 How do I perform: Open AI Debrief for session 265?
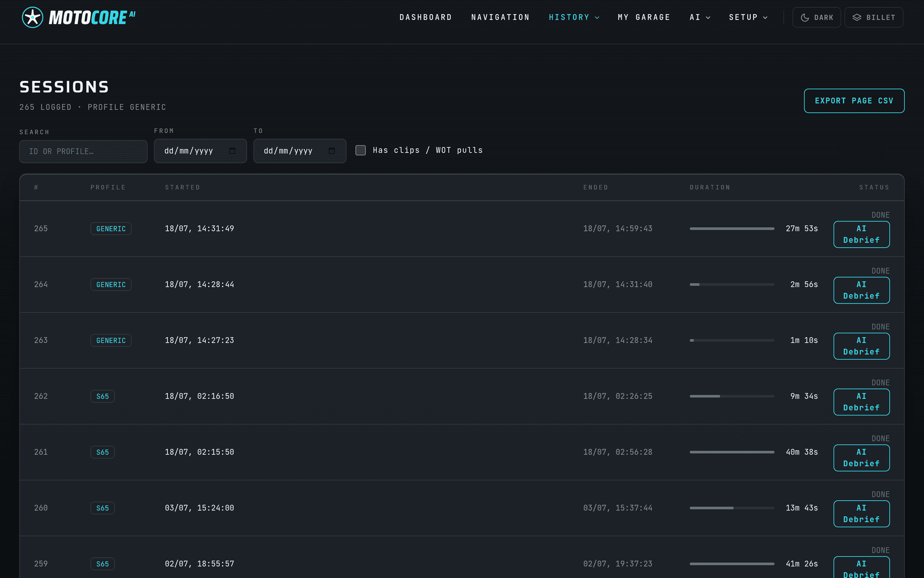(861, 234)
